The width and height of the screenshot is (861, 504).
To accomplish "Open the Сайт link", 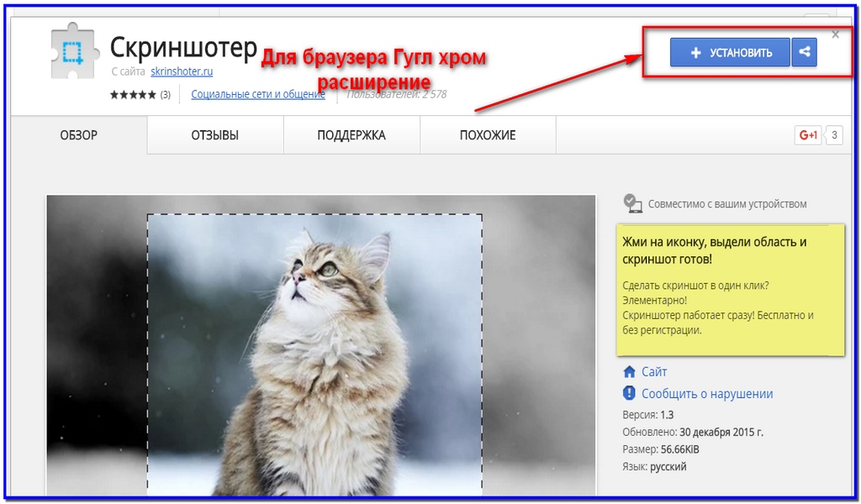I will tap(654, 372).
